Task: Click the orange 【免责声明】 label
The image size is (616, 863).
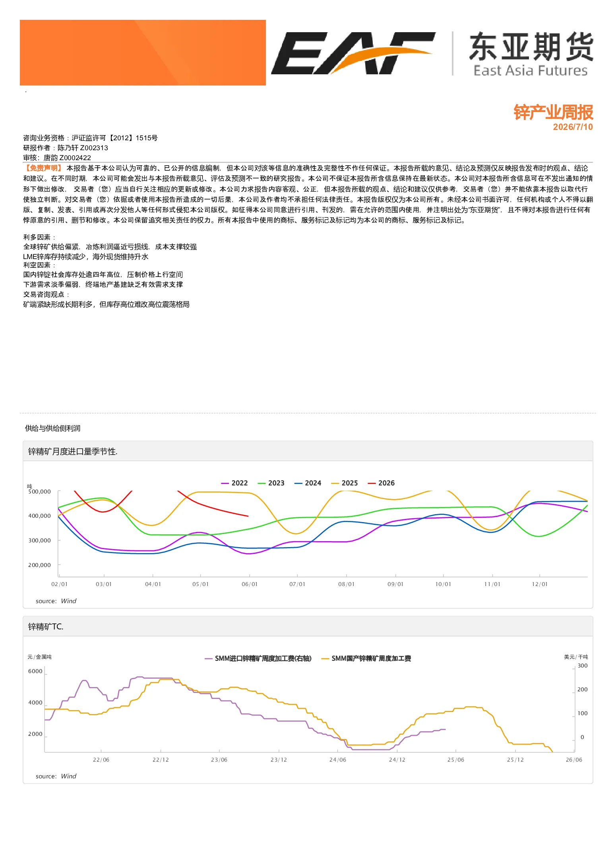Action: pyautogui.click(x=43, y=168)
